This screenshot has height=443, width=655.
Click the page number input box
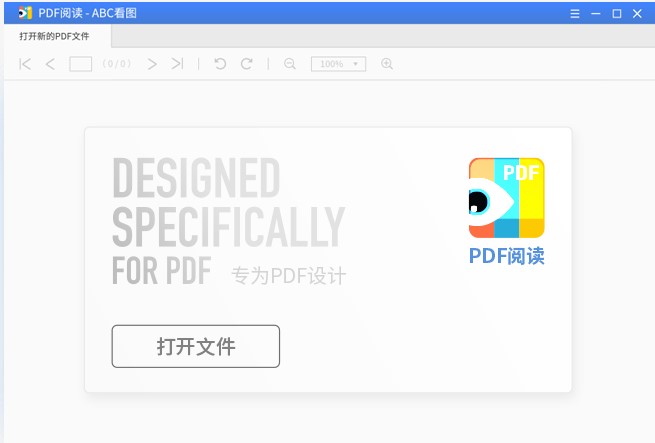[x=81, y=64]
